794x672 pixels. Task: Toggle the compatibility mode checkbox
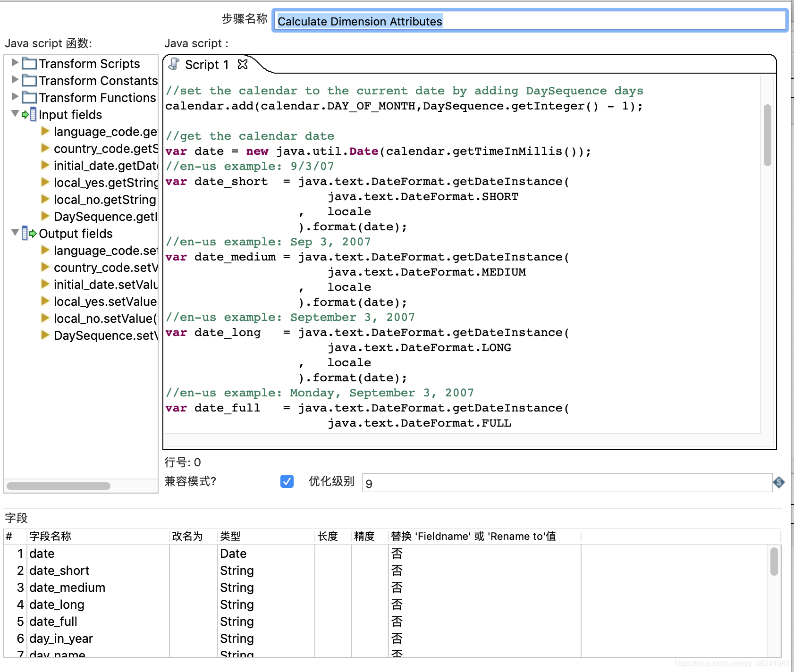(x=287, y=481)
